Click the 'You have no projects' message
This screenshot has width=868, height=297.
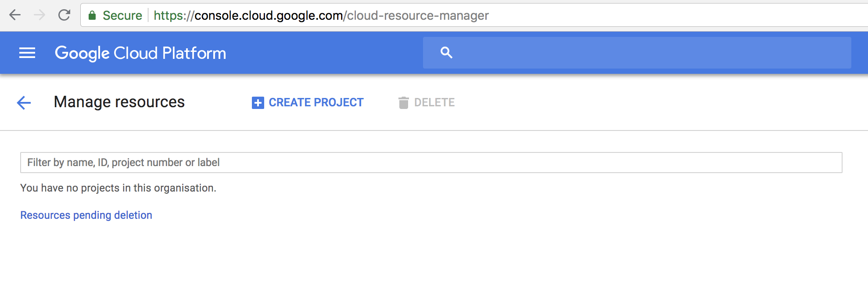point(118,188)
